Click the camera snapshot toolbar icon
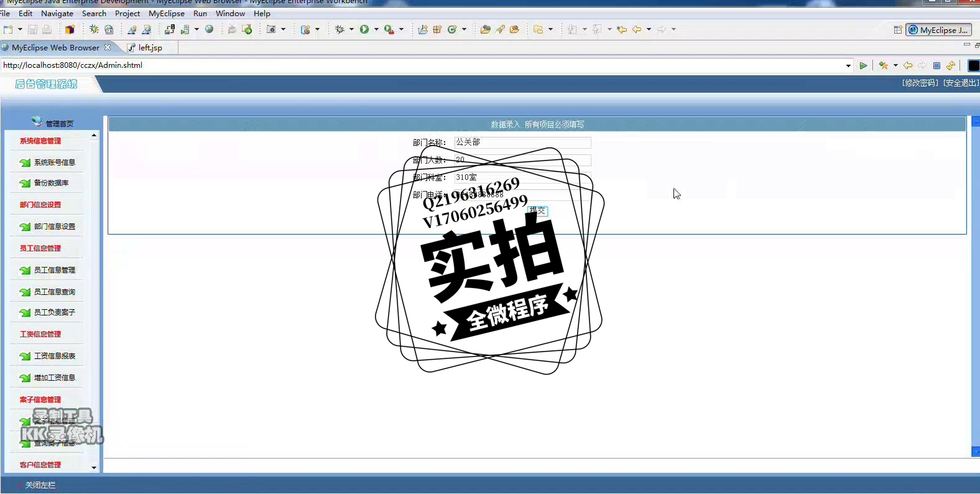980x494 pixels. [x=271, y=29]
